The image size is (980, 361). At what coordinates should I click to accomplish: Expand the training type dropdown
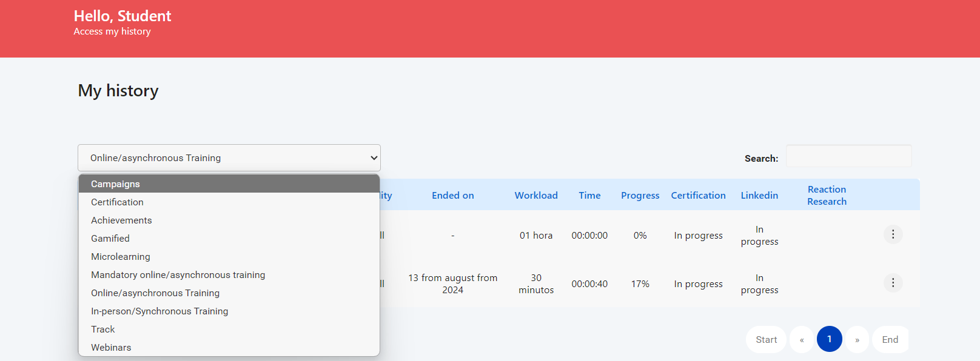[x=229, y=157]
